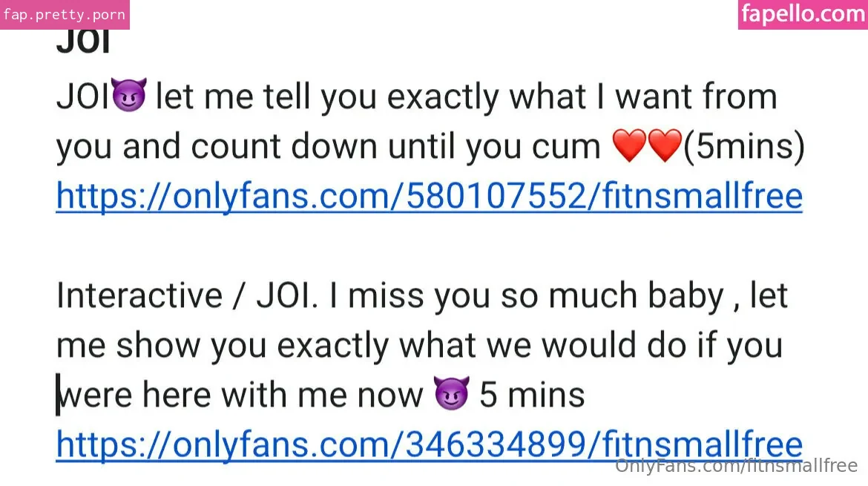868x486 pixels.
Task: Click the '5 mins' text after devil emoji
Action: (532, 395)
